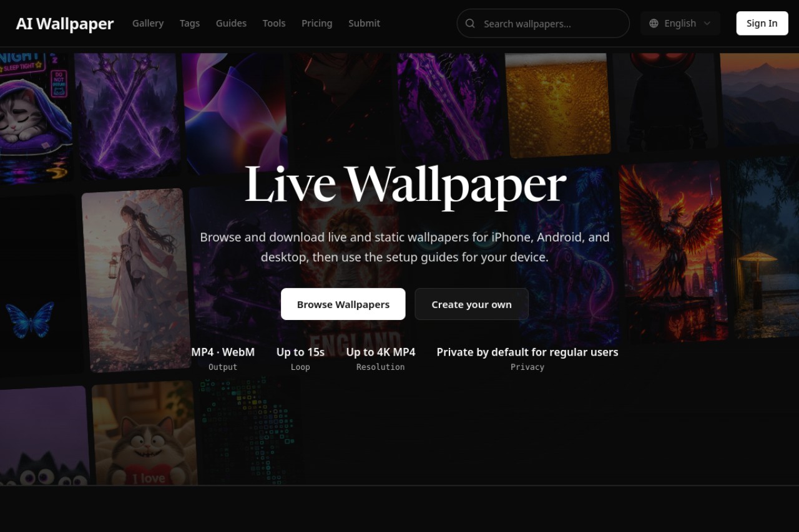Viewport: 799px width, 532px height.
Task: Click the Sign In button
Action: point(762,23)
